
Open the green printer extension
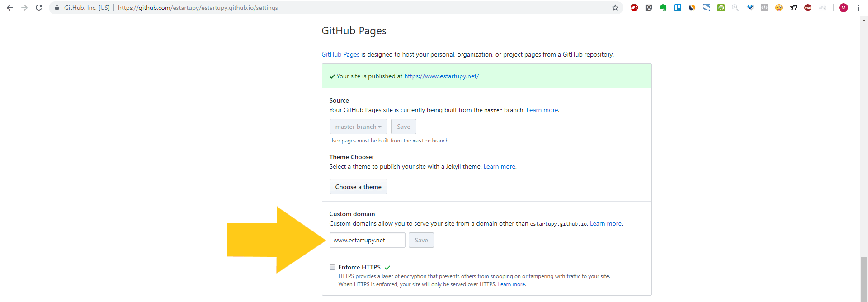(x=721, y=8)
